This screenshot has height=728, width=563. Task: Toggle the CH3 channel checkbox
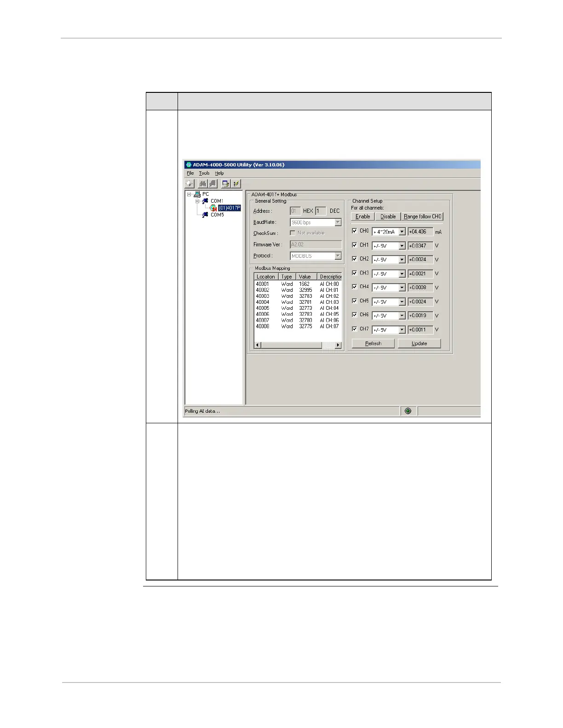[x=354, y=273]
